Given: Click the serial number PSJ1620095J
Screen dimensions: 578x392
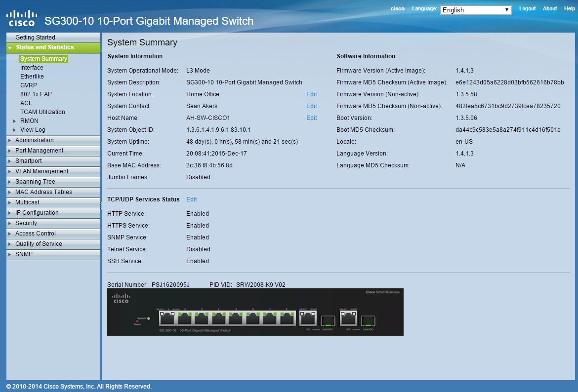Looking at the screenshot, I should click(x=170, y=284).
